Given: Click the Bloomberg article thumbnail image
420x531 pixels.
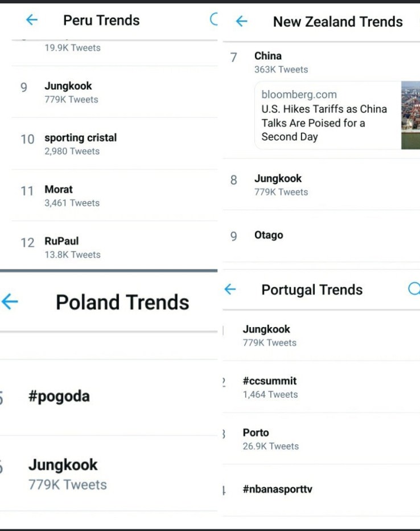Looking at the screenshot, I should [x=410, y=116].
